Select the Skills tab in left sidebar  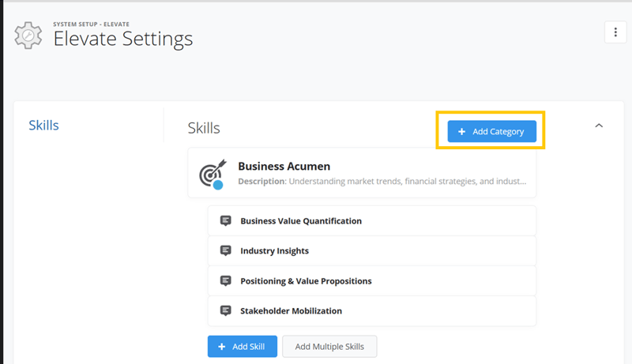click(43, 126)
